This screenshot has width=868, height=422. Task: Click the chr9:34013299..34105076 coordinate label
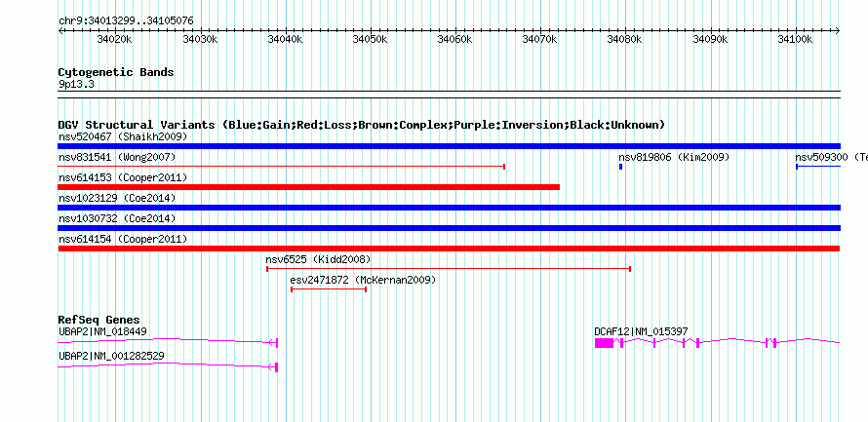coord(126,20)
